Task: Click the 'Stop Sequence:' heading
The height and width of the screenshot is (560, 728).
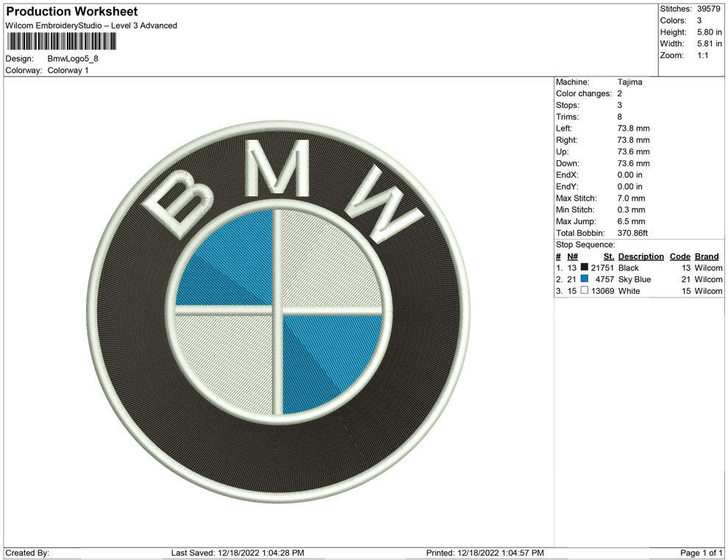Action: coord(585,245)
